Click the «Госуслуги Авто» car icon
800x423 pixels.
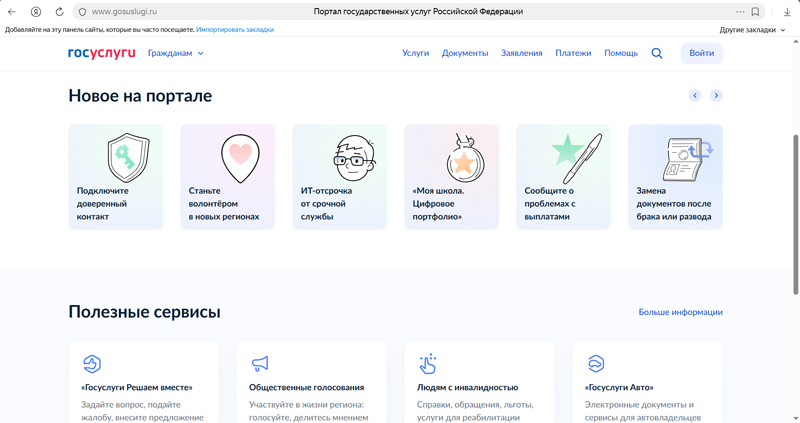pos(596,363)
